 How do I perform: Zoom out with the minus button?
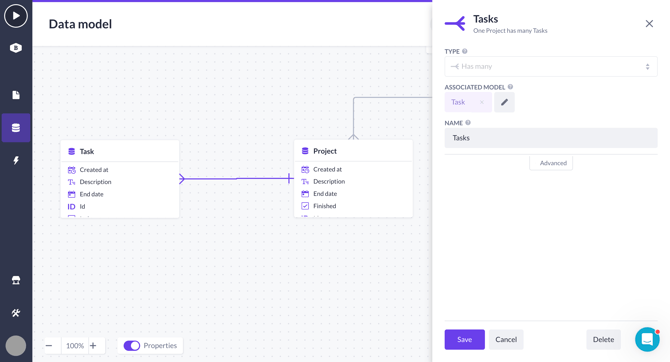(x=49, y=345)
